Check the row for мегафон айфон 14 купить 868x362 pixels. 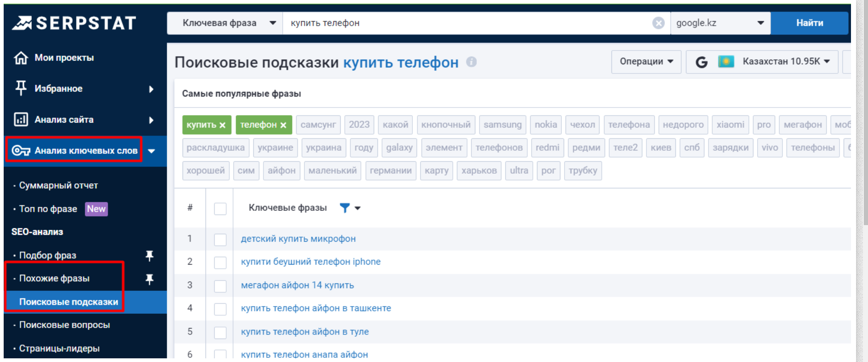pyautogui.click(x=220, y=286)
